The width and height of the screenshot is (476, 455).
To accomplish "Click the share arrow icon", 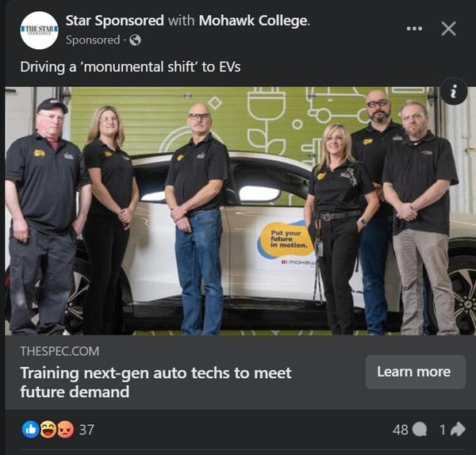I will coord(458,429).
